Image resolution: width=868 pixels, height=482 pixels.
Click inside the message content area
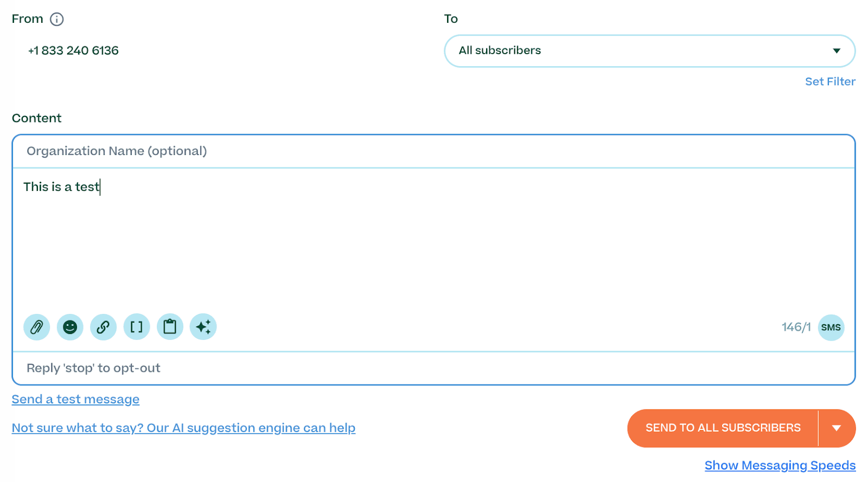point(380,233)
